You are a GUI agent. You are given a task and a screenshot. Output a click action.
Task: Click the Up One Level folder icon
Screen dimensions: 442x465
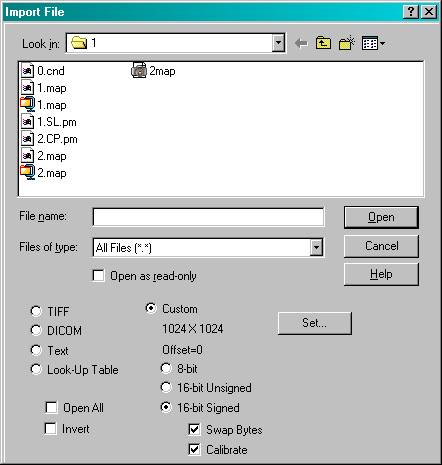(323, 43)
